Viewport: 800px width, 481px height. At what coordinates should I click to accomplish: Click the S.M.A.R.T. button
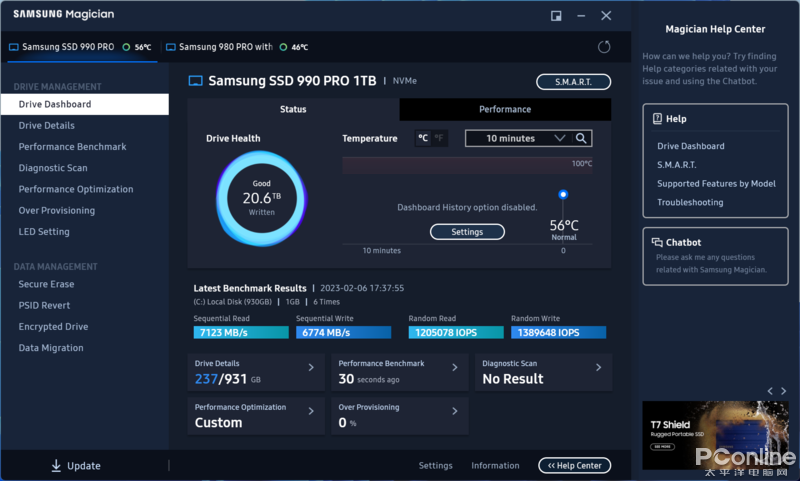click(573, 82)
